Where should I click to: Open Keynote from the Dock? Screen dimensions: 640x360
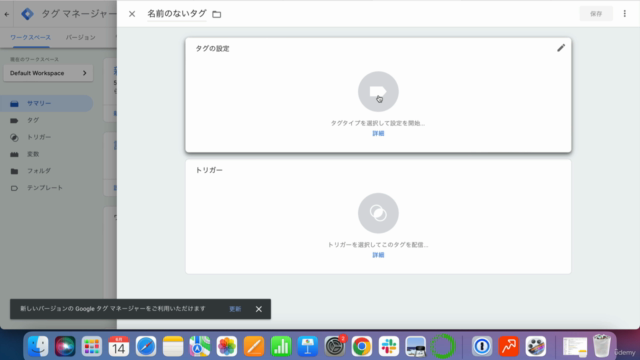click(x=308, y=347)
